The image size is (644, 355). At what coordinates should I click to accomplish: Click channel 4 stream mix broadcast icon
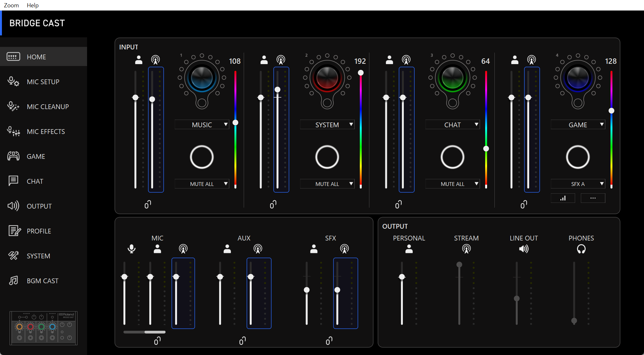click(x=531, y=60)
